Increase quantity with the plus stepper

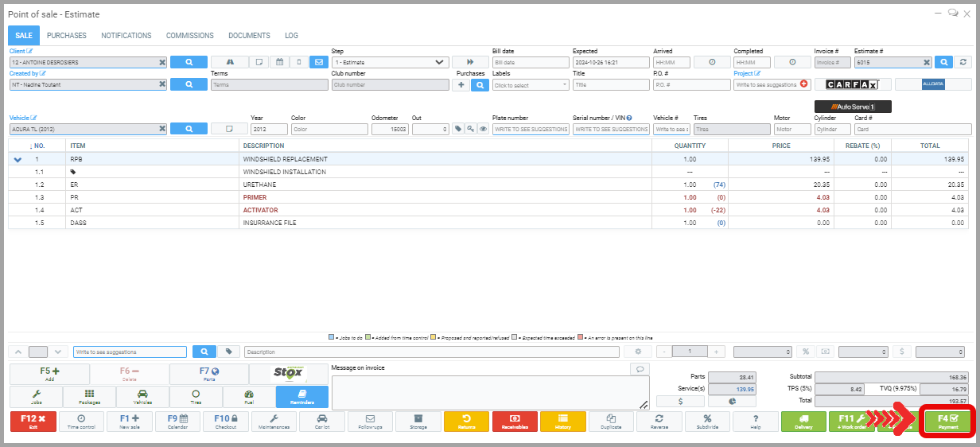716,352
